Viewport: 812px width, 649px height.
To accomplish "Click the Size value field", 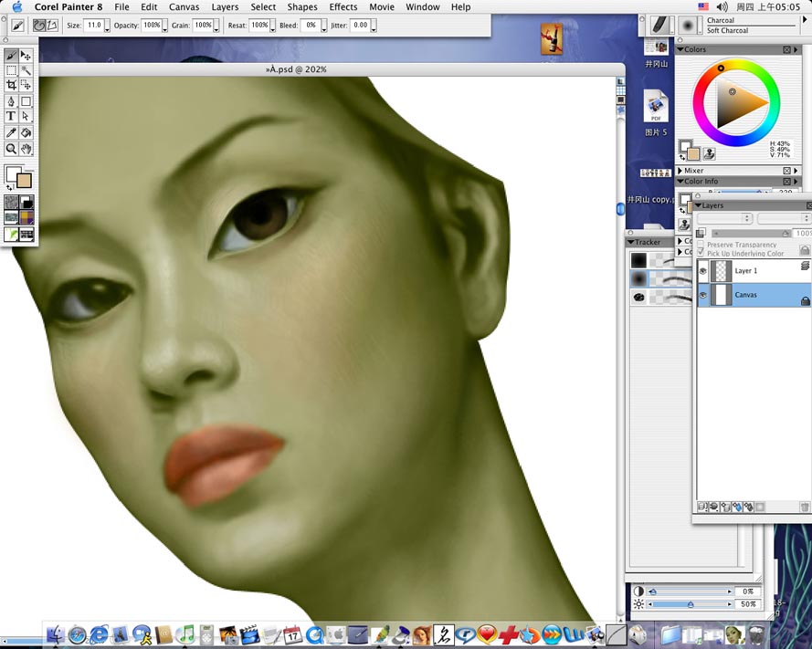I will 94,25.
